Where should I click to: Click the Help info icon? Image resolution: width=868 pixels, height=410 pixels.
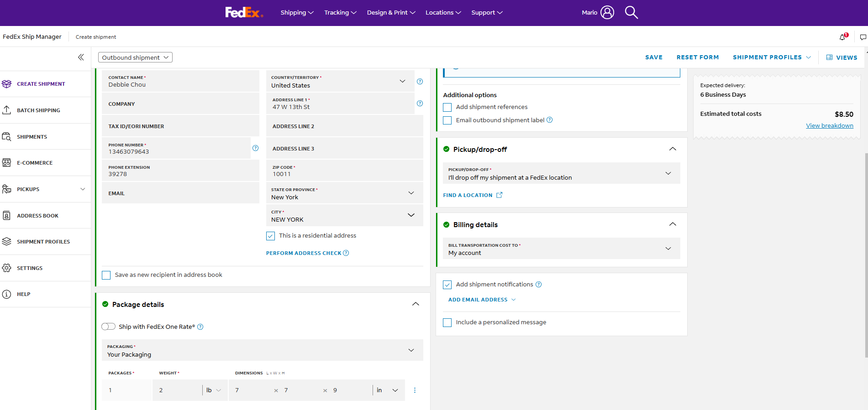(x=6, y=294)
